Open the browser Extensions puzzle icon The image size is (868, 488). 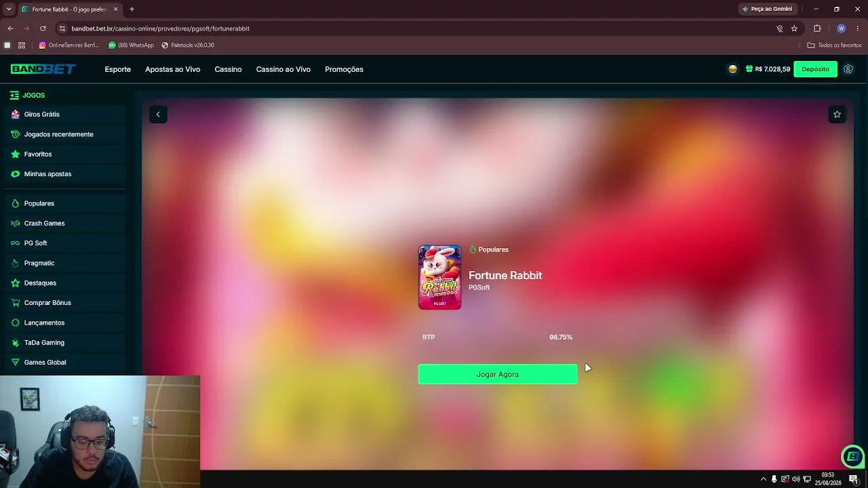pos(817,28)
